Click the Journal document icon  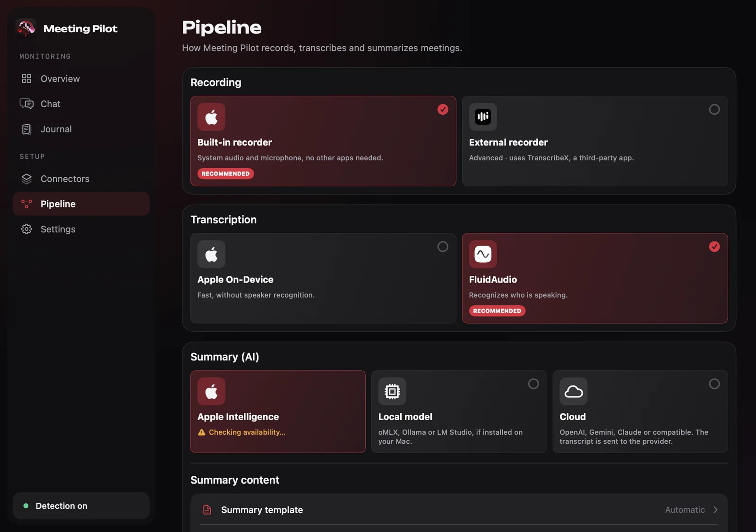tap(26, 129)
